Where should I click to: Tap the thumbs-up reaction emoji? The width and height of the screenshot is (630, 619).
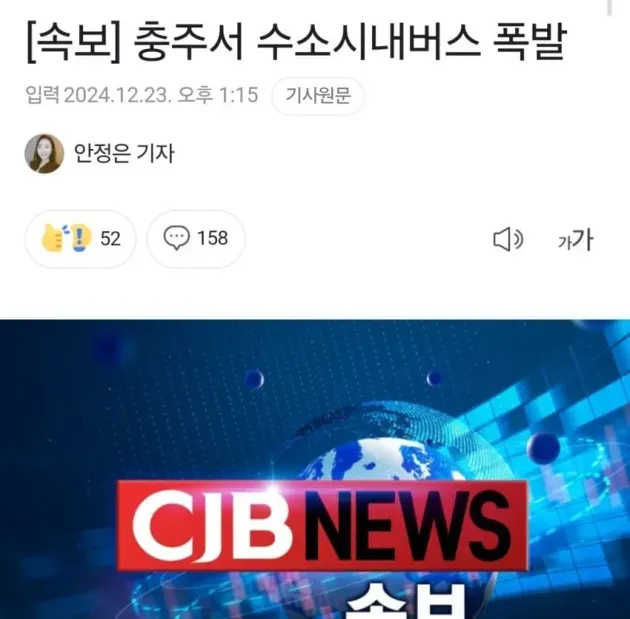click(x=52, y=238)
